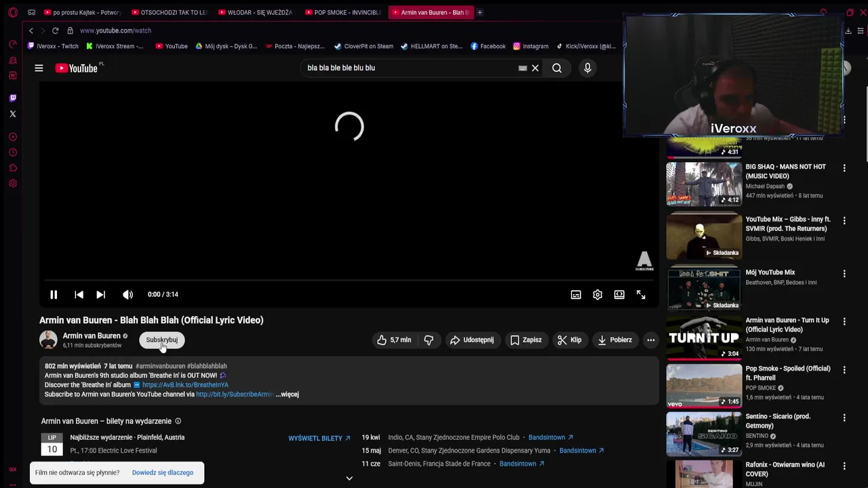Open Facebook bookmark
868x488 pixels.
488,46
